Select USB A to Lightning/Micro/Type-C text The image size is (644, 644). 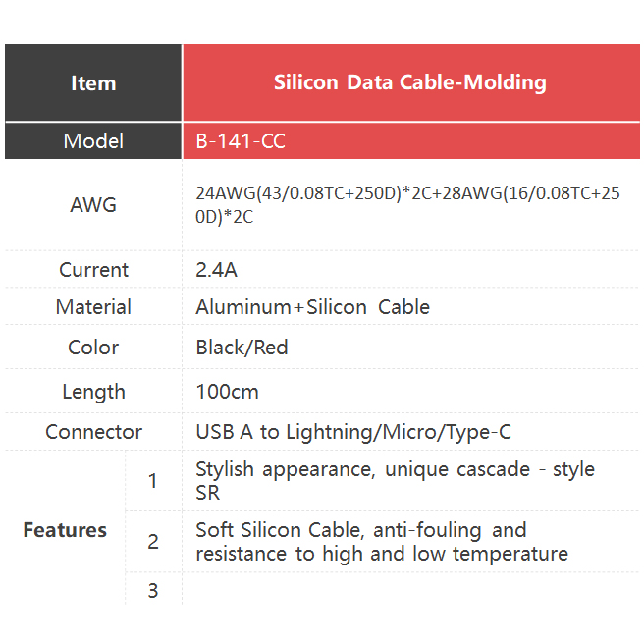353,433
